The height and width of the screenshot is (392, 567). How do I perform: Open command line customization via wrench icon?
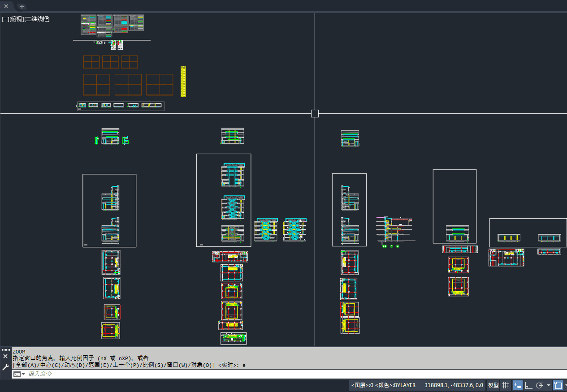coord(5,366)
